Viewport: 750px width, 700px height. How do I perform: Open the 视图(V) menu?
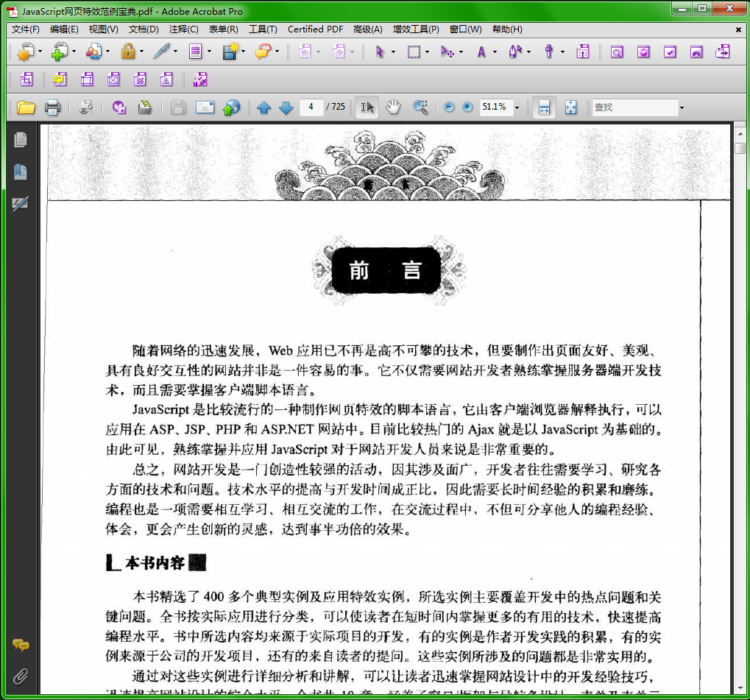(x=103, y=29)
